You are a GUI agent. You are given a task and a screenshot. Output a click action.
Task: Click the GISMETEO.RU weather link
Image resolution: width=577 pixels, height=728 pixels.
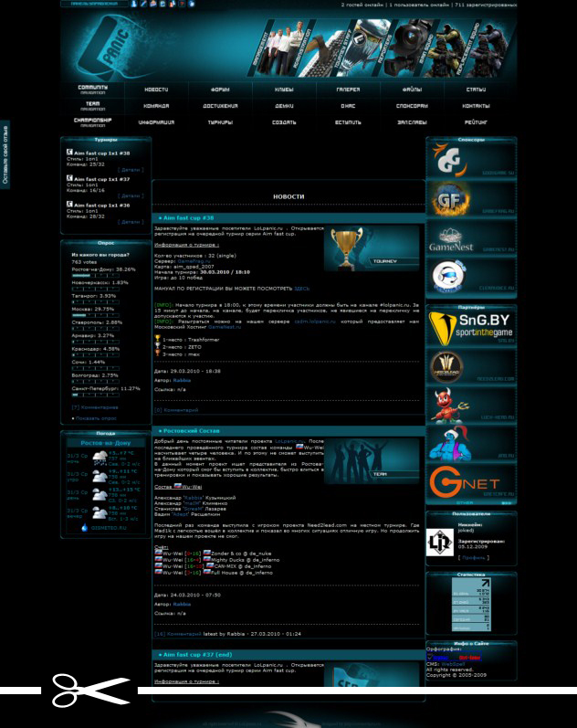coord(109,528)
